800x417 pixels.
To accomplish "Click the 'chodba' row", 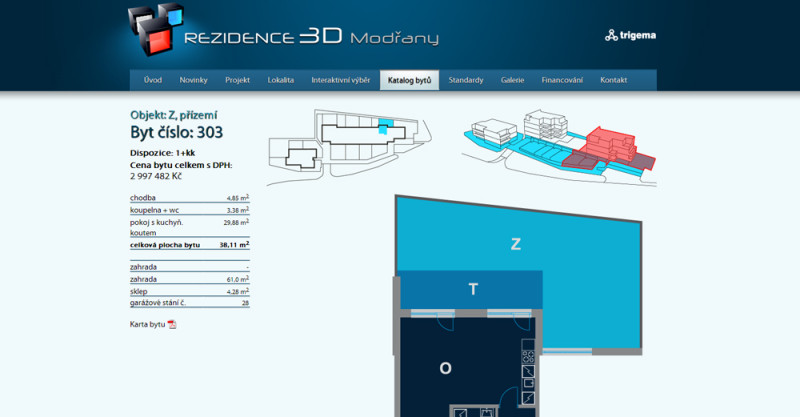I will 189,198.
